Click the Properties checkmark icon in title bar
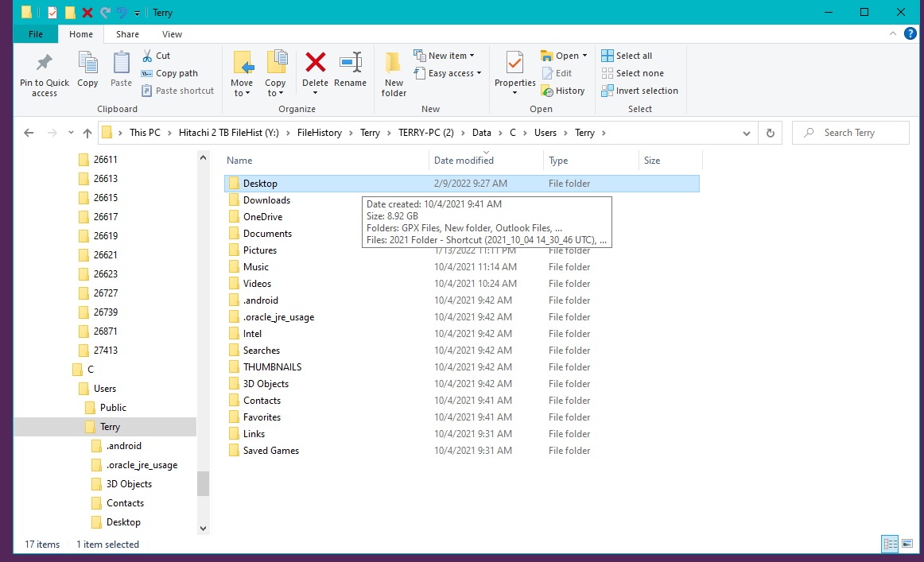 tap(52, 13)
